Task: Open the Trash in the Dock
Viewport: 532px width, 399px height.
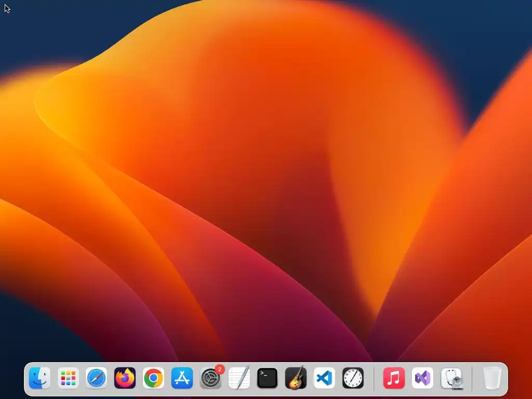Action: click(x=491, y=378)
